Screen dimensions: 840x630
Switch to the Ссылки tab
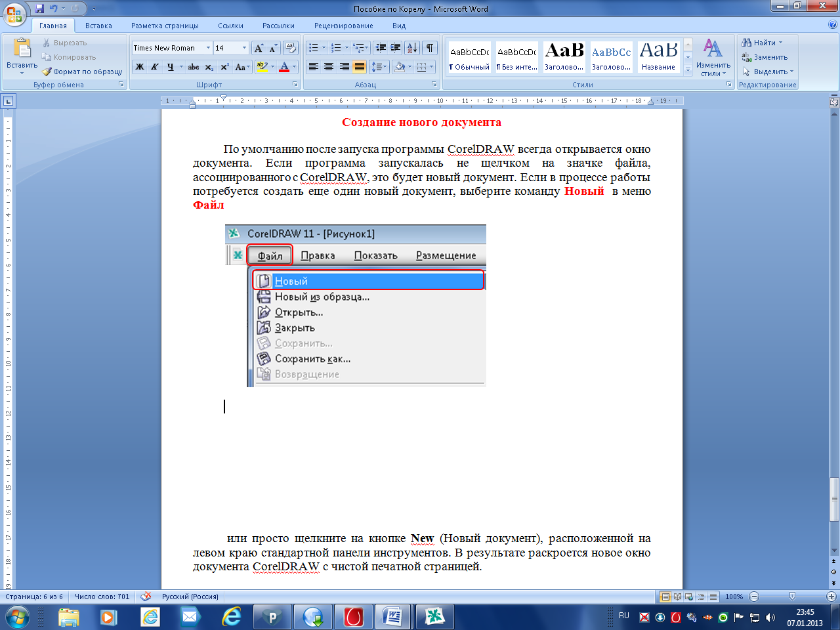230,26
